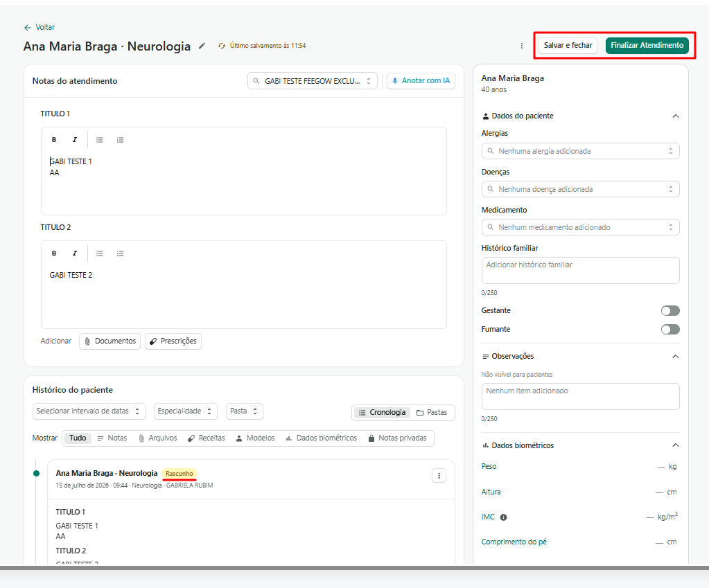Toggle bold in the TITULO 2 editor

tap(54, 253)
